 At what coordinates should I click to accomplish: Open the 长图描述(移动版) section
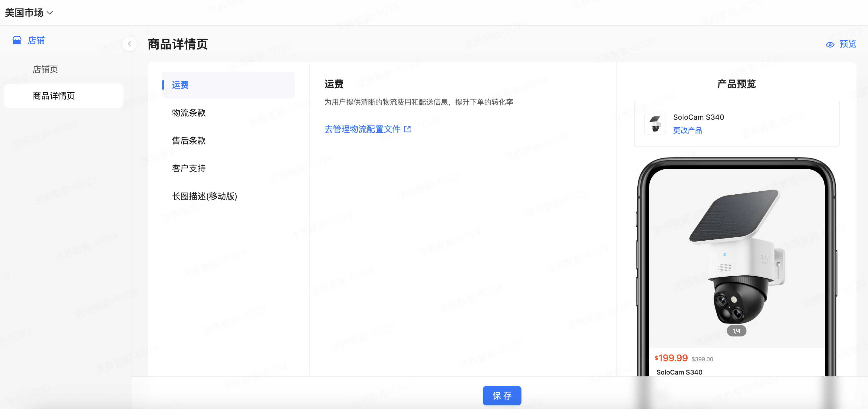click(205, 196)
